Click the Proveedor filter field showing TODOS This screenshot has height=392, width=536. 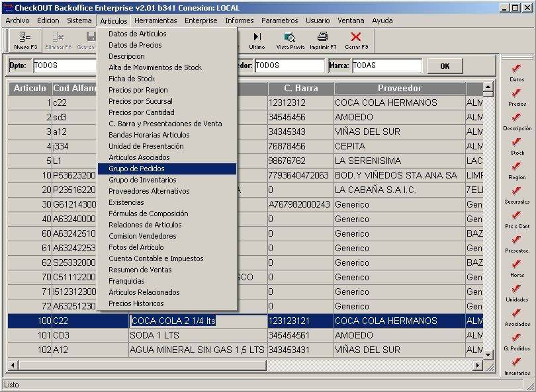click(290, 65)
